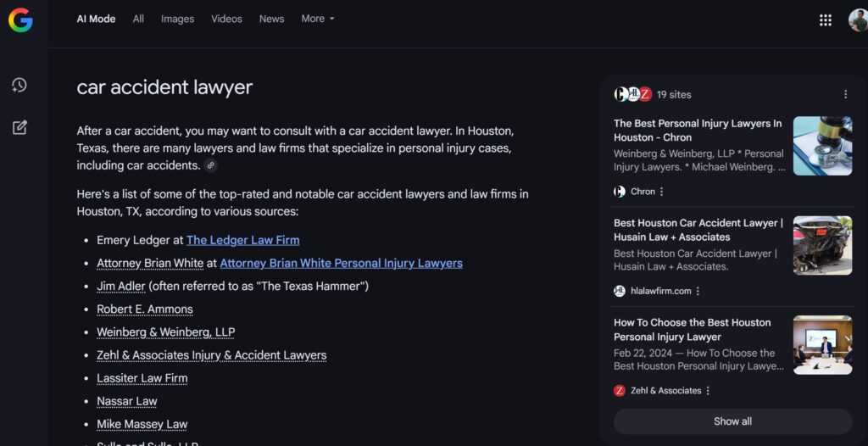Click Lassiter Law Firm
This screenshot has width=868, height=446.
point(142,378)
